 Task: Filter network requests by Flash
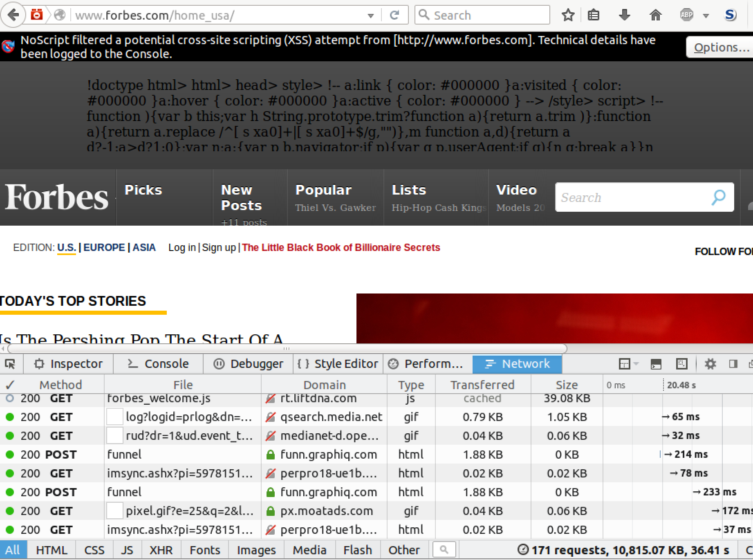pyautogui.click(x=358, y=550)
